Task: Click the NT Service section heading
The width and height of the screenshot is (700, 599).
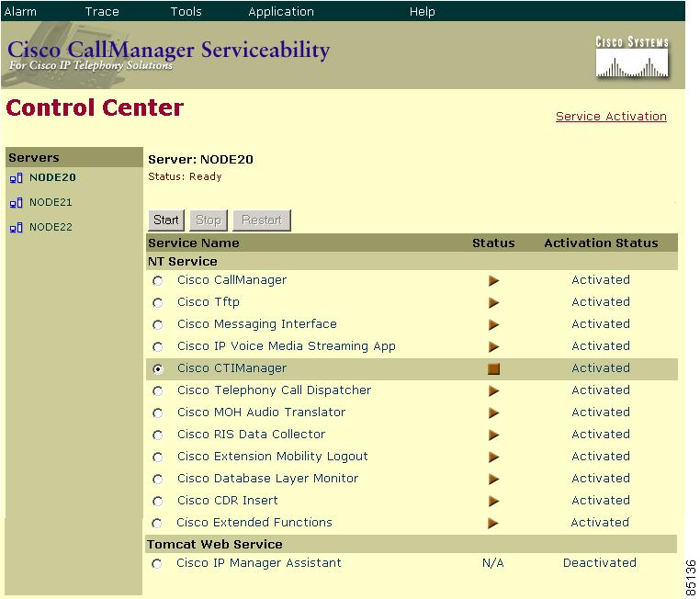Action: 182,262
